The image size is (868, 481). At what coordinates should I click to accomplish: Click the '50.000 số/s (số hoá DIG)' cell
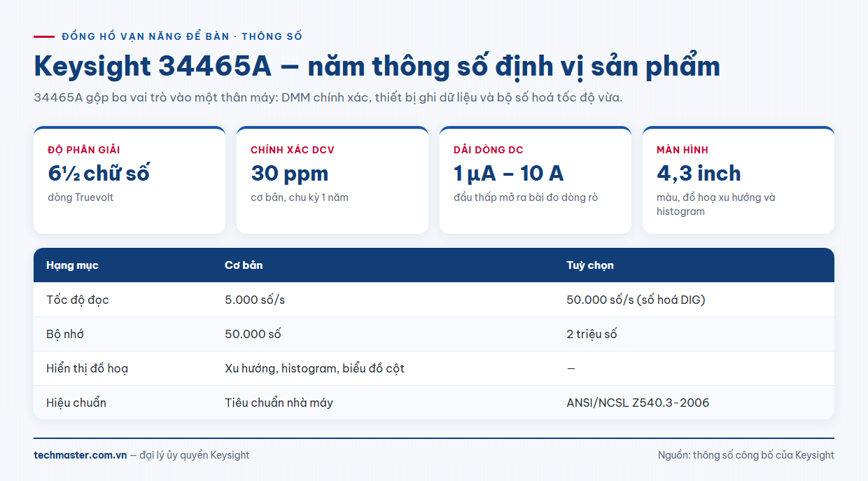coord(636,300)
